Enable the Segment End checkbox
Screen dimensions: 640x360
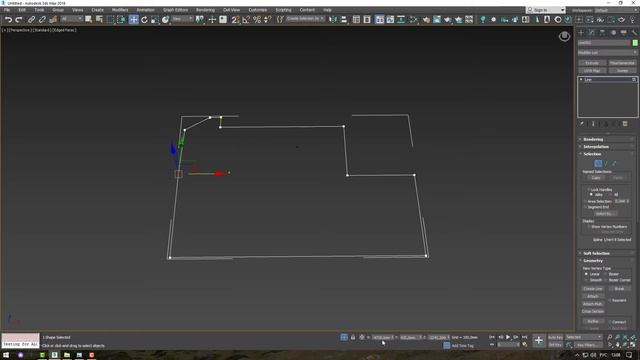(x=586, y=207)
